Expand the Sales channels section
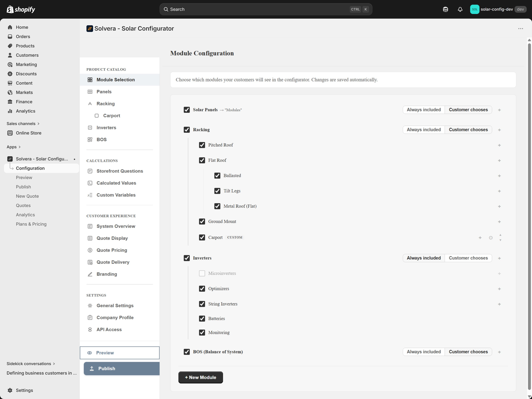 (23, 124)
